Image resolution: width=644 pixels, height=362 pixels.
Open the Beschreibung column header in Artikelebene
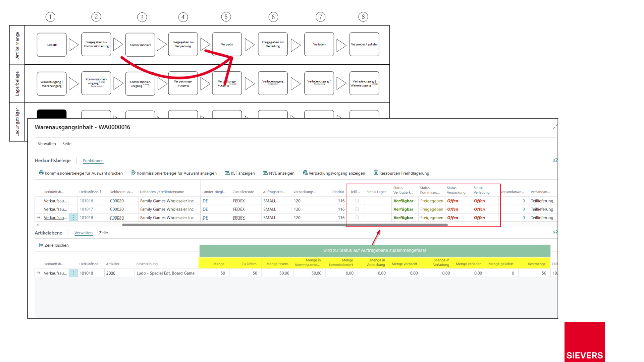tap(147, 264)
